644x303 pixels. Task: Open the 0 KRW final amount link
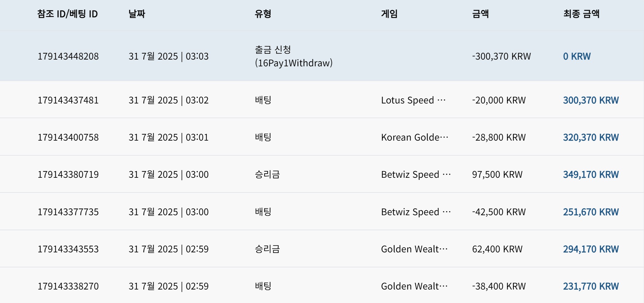pyautogui.click(x=577, y=56)
